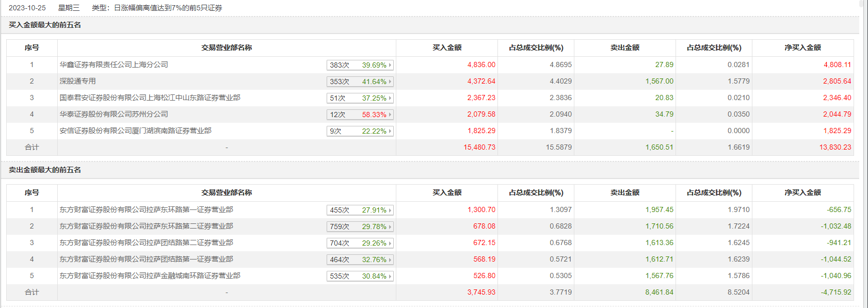Show details for 9次 22.22% box
Image resolution: width=868 pixels, height=308 pixels.
click(x=360, y=131)
